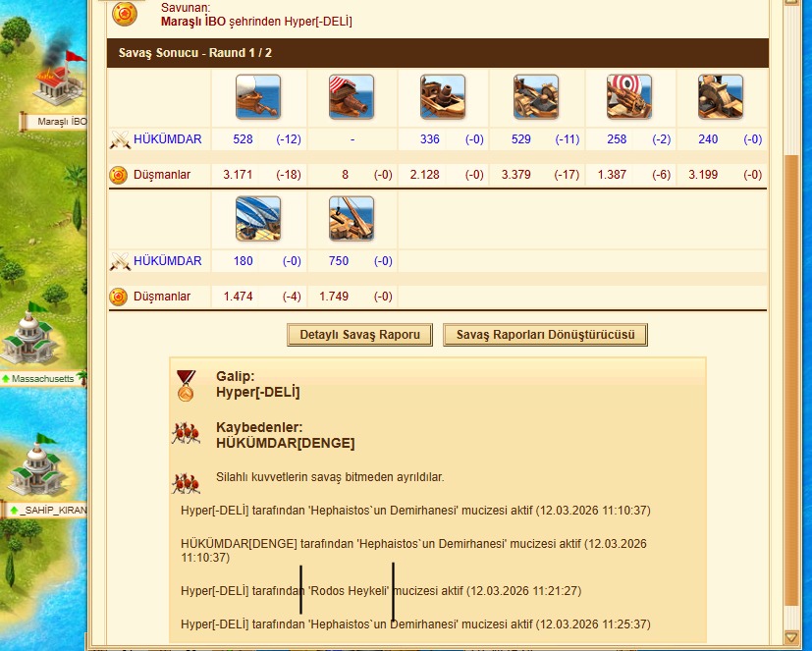Click the 528 value in HÜKÜMDAR row
The height and width of the screenshot is (651, 812).
[x=243, y=139]
